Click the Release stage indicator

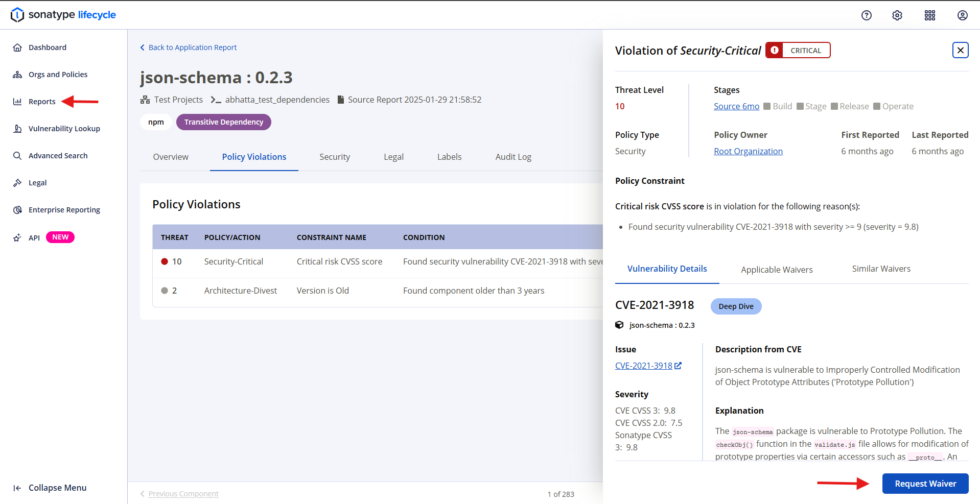click(x=850, y=106)
